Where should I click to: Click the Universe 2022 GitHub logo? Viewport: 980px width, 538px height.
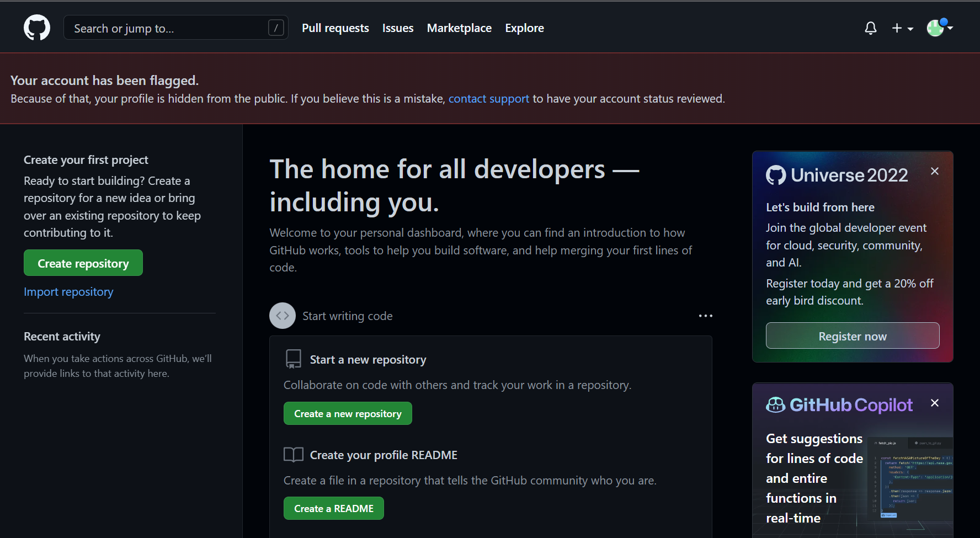point(776,175)
